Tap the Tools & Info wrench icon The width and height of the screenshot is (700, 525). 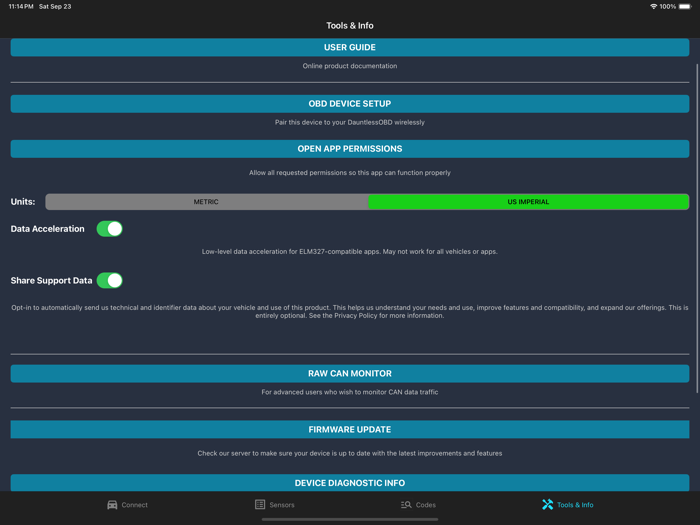pyautogui.click(x=547, y=504)
